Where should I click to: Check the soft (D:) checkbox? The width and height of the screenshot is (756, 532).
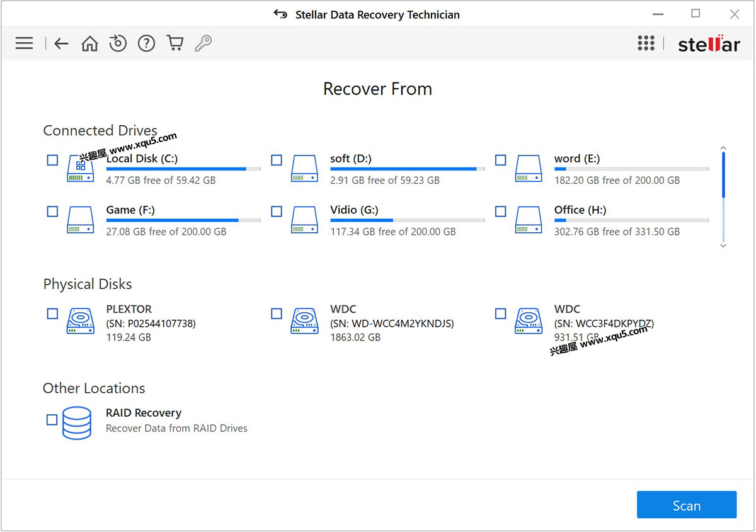277,161
